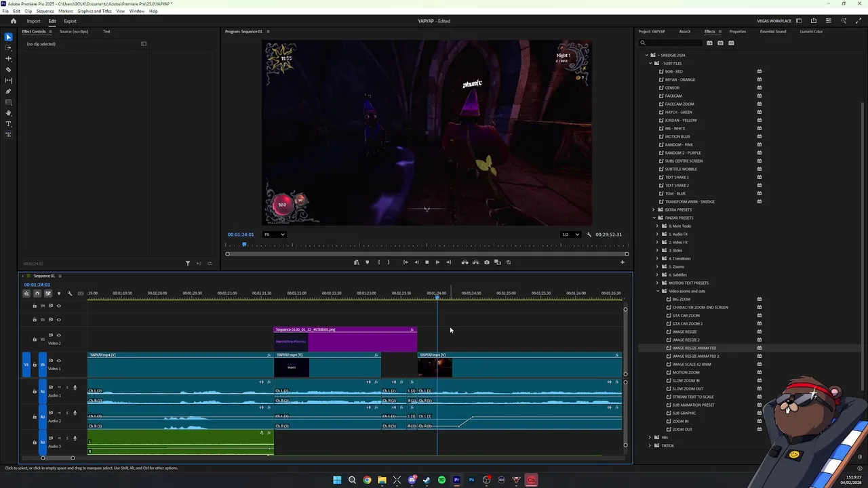Image resolution: width=868 pixels, height=488 pixels.
Task: Select the Razor tool
Action: coord(8,70)
